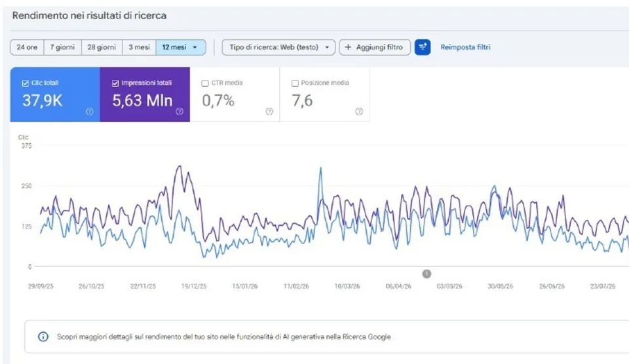Screen dimensions: 629x364
Task: Click the 26/10/25 date label
Action: click(x=92, y=286)
